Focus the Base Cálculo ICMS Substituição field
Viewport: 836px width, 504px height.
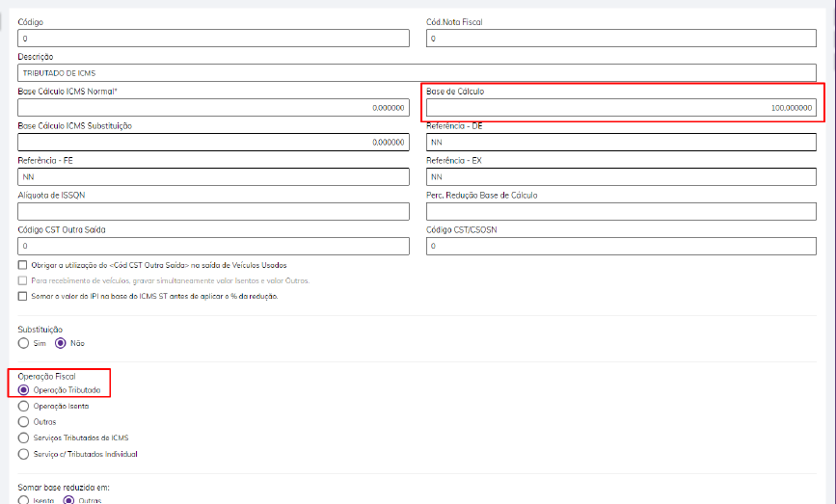pyautogui.click(x=213, y=143)
